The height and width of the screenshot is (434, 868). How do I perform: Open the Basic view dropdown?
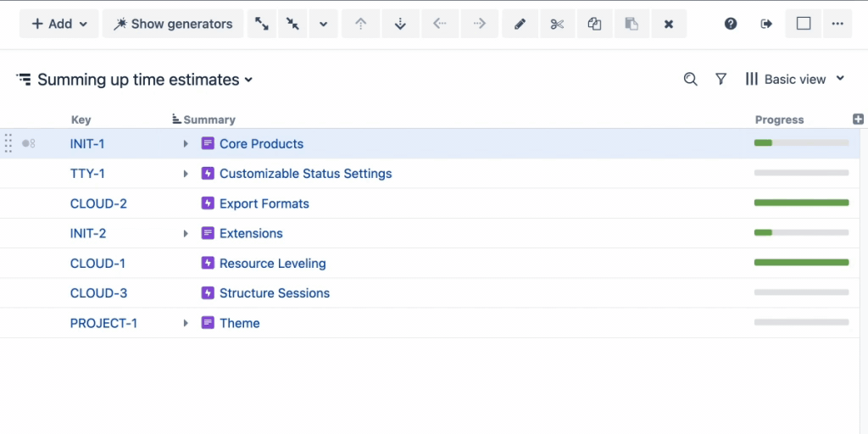[795, 79]
